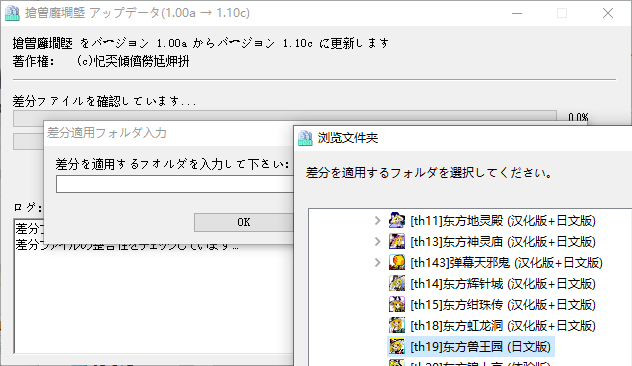
Task: Select [th15]东方绀珠传 (汉化版+日文版) folder
Action: tap(503, 305)
